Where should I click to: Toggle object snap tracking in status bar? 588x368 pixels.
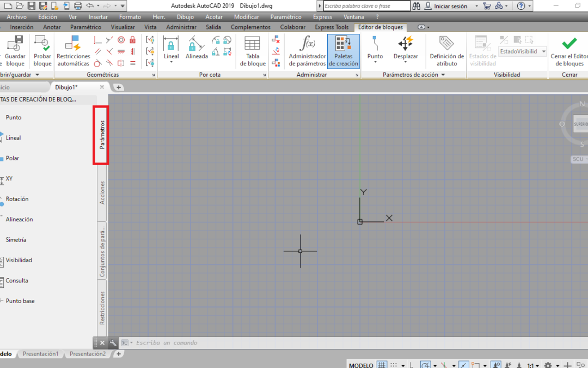coord(463,365)
